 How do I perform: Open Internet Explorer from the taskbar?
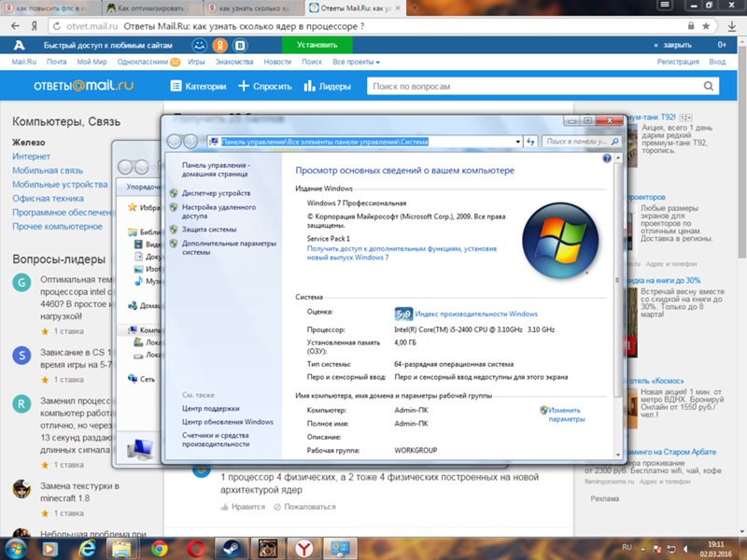[86, 549]
